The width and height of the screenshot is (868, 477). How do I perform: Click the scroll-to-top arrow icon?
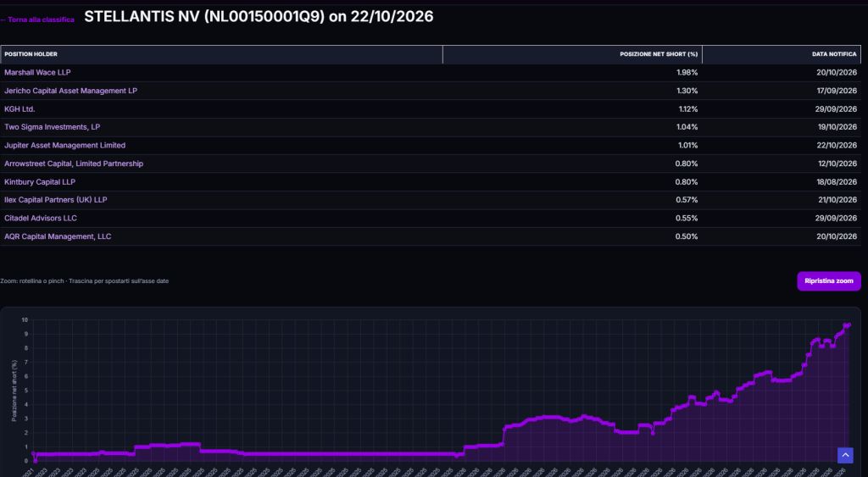tap(845, 455)
